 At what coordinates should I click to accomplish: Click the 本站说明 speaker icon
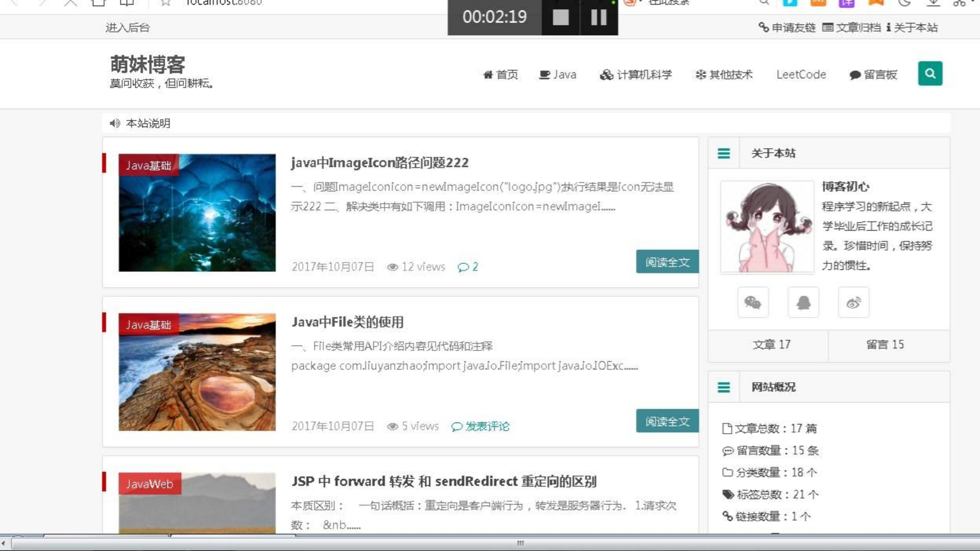click(x=114, y=123)
